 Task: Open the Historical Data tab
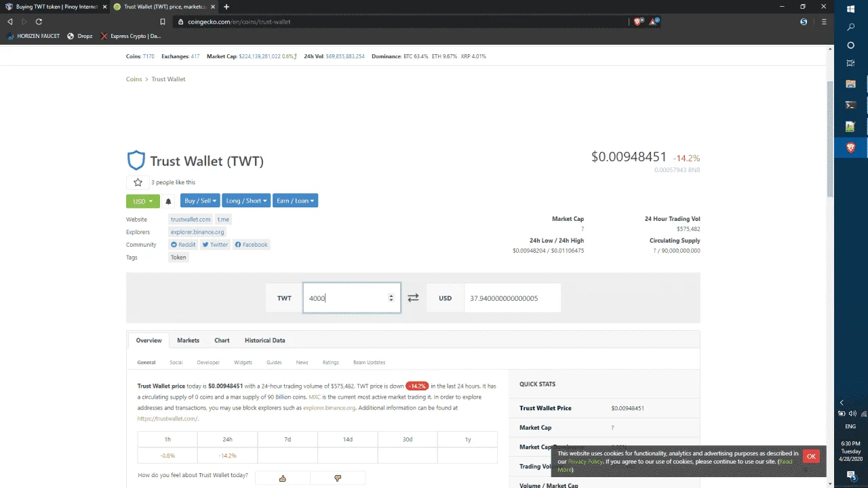click(264, 340)
